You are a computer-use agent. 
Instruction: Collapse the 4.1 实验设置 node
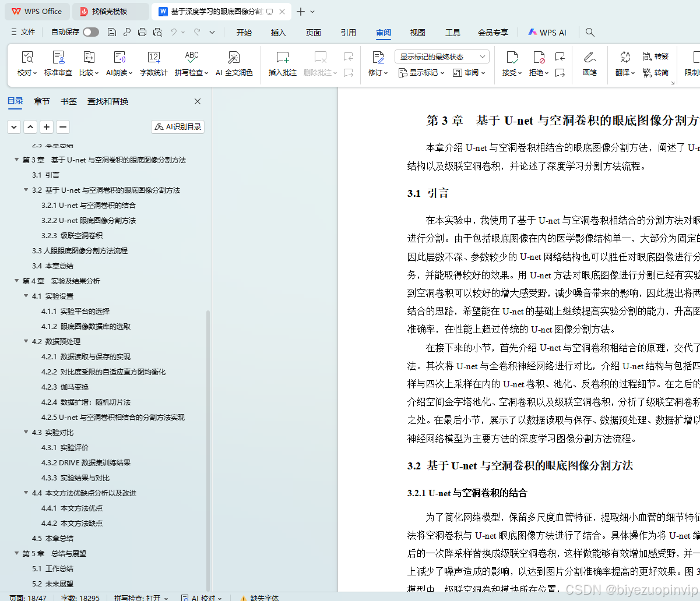(x=26, y=296)
